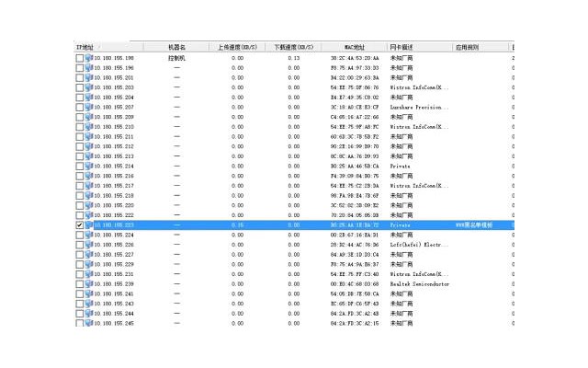Select the Wistron InfoComm cell in the .231 row
The width and height of the screenshot is (588, 368).
point(419,274)
